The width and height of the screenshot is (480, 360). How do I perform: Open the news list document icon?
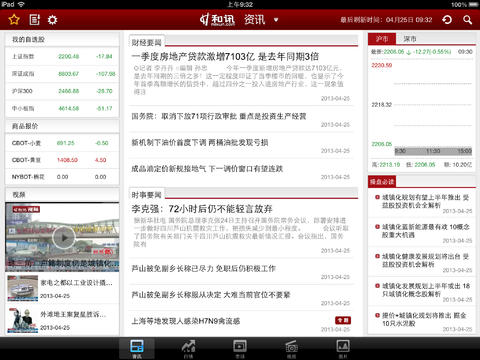[34, 20]
